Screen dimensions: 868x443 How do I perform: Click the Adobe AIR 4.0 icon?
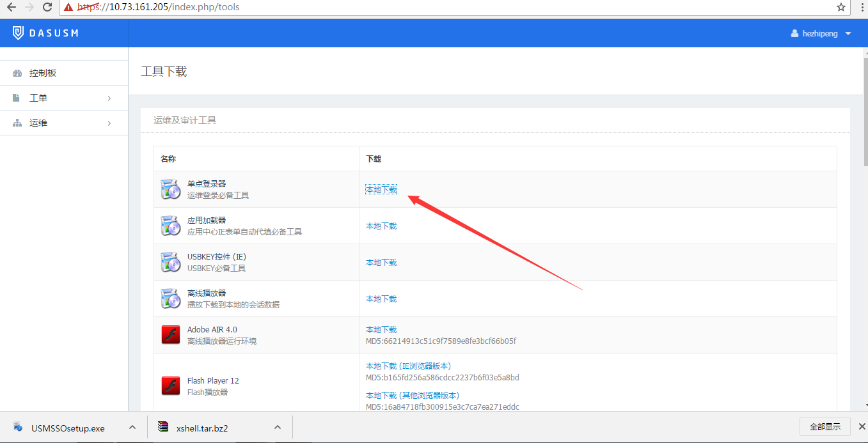click(x=170, y=335)
